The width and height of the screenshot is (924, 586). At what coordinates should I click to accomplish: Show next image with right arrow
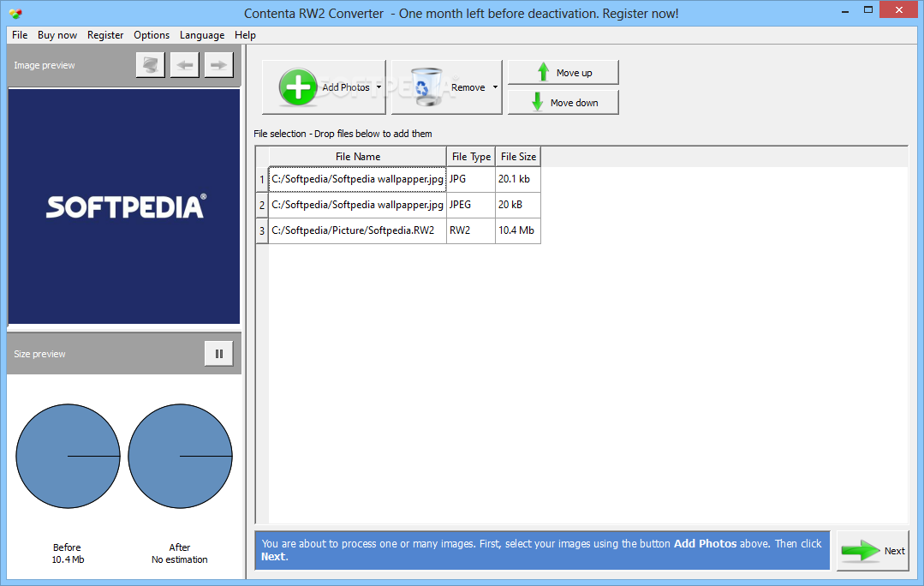(218, 65)
